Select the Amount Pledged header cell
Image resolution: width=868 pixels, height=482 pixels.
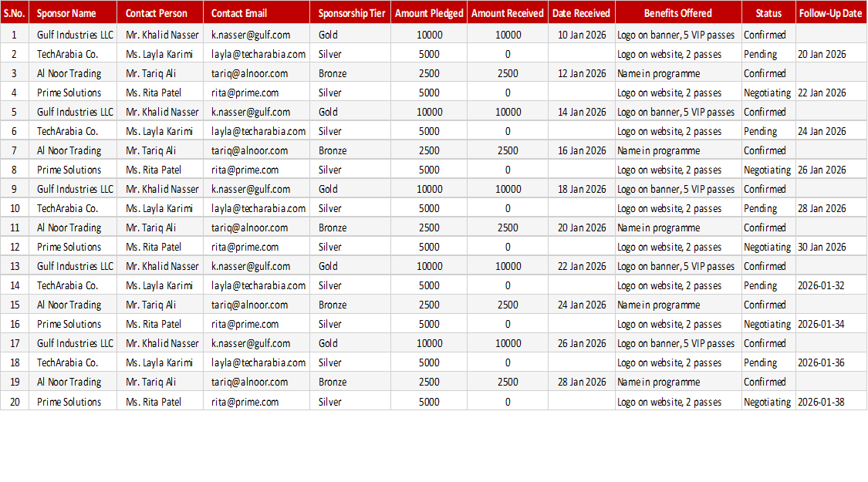click(429, 13)
